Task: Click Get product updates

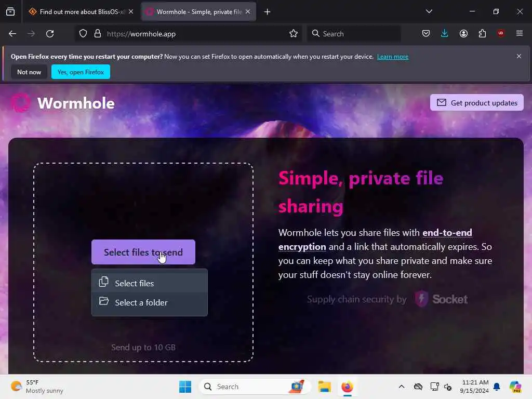Action: tap(477, 102)
